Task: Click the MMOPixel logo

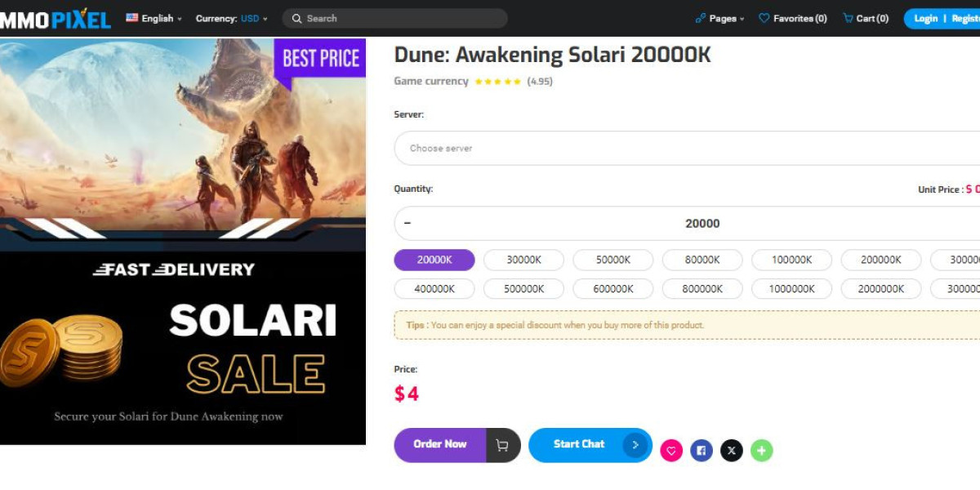Action: pyautogui.click(x=55, y=18)
